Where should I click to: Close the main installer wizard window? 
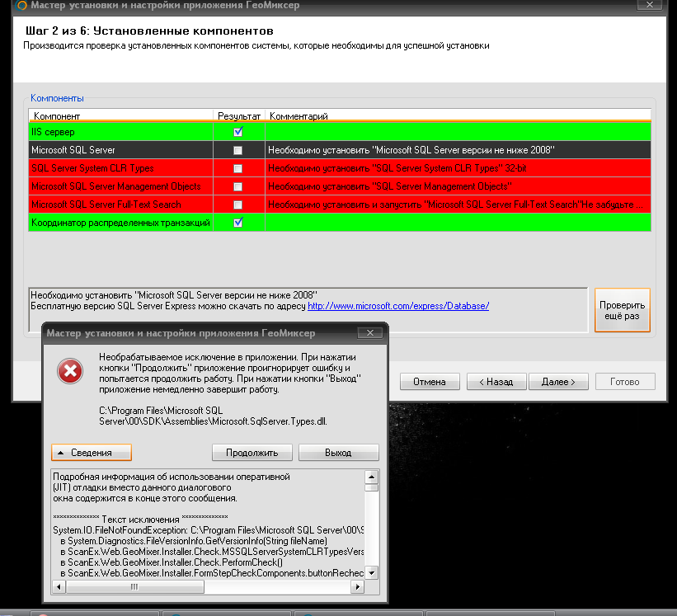pos(650,5)
